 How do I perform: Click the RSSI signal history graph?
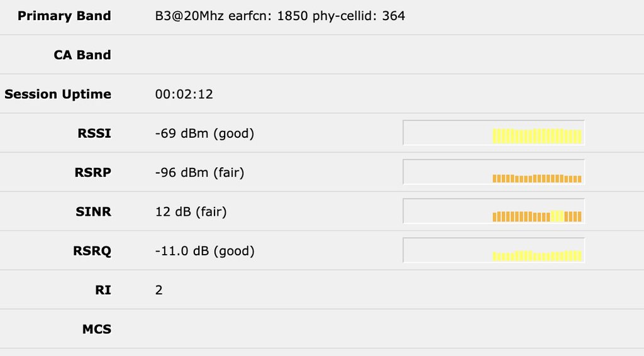click(494, 133)
